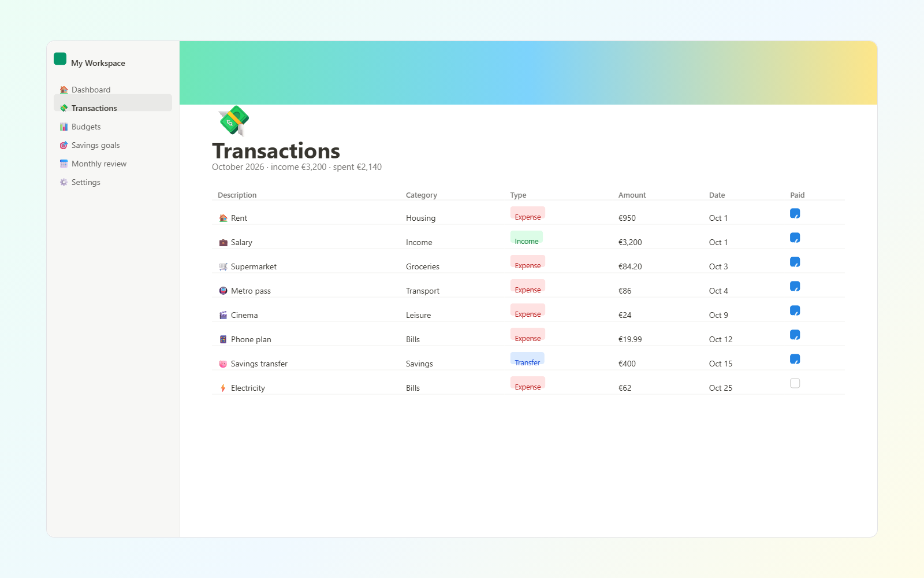Screen dimensions: 924x578
Task: Click the large money page icon
Action: point(234,121)
